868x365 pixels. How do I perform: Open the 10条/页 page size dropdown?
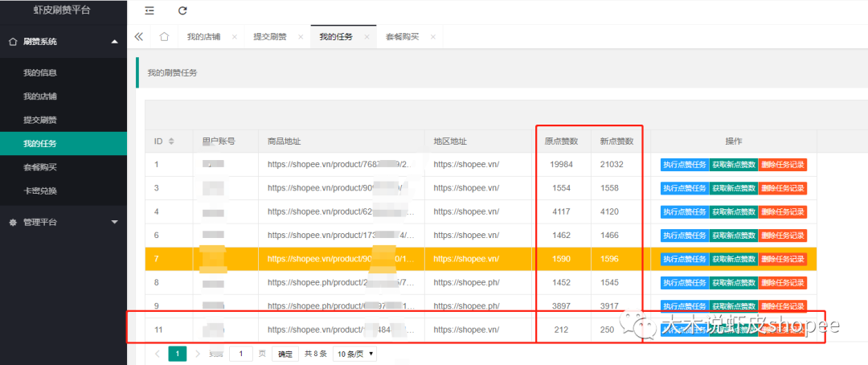click(354, 354)
